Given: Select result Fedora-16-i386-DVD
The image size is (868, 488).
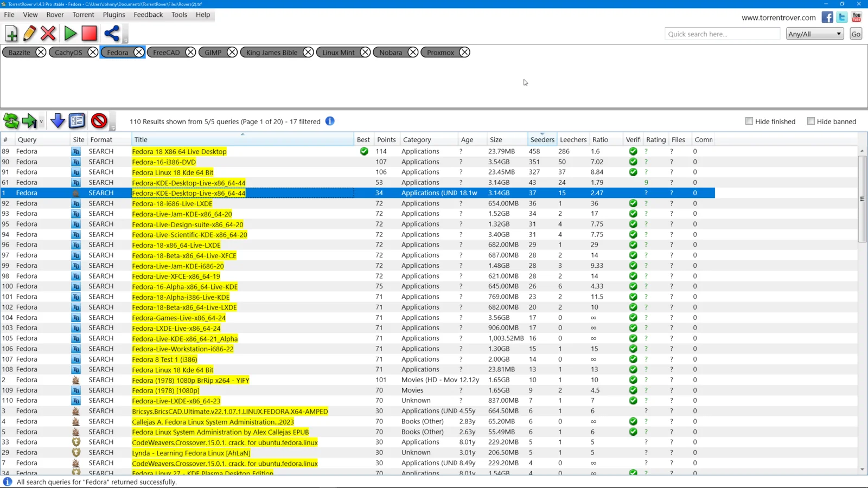Looking at the screenshot, I should tap(164, 162).
